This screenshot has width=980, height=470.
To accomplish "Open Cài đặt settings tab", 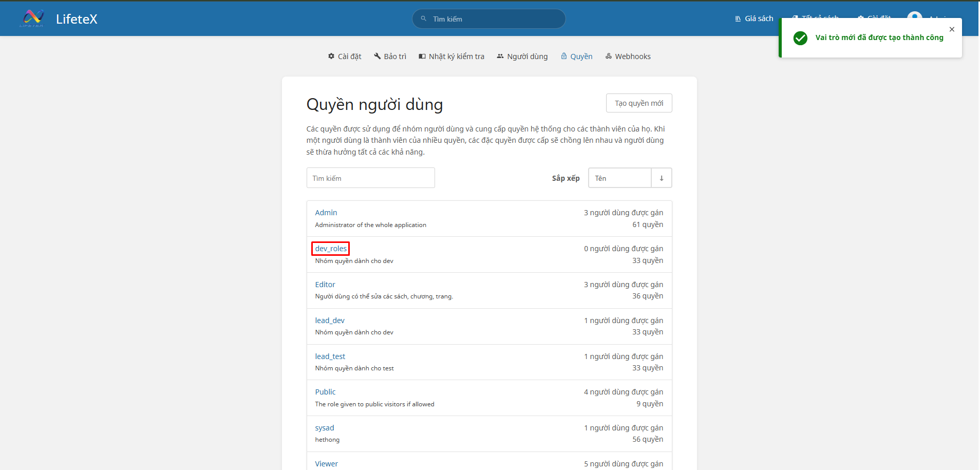I will [x=345, y=57].
